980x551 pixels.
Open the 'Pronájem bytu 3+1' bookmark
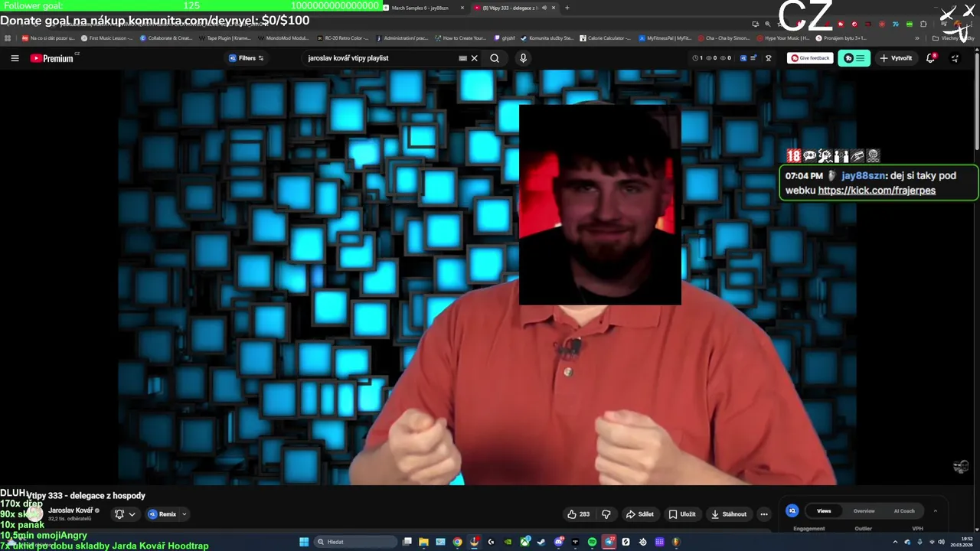[841, 37]
